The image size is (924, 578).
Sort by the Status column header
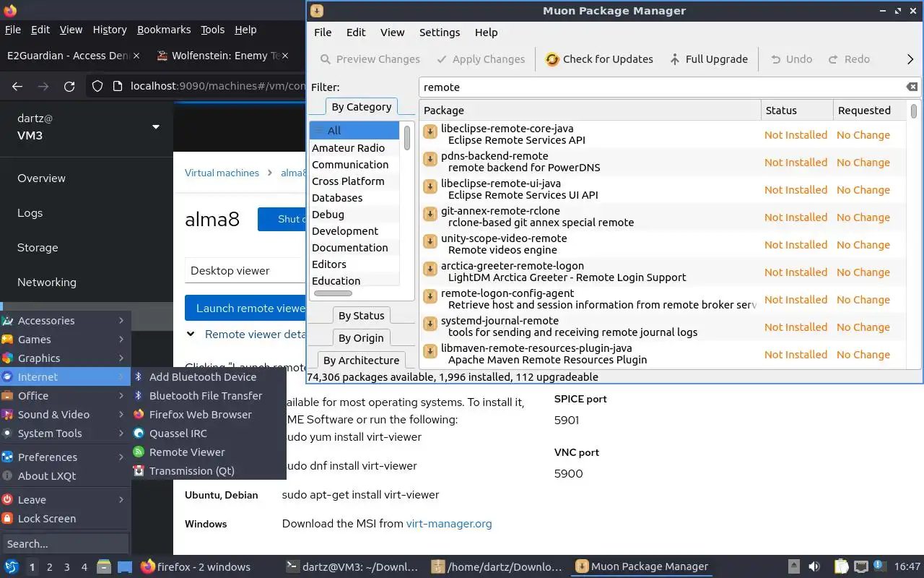click(797, 111)
